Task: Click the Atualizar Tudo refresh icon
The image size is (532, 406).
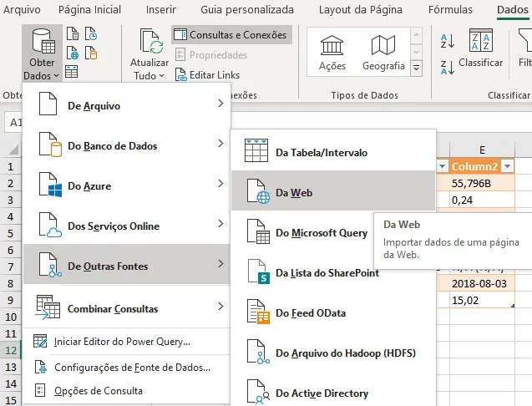Action: pyautogui.click(x=149, y=42)
